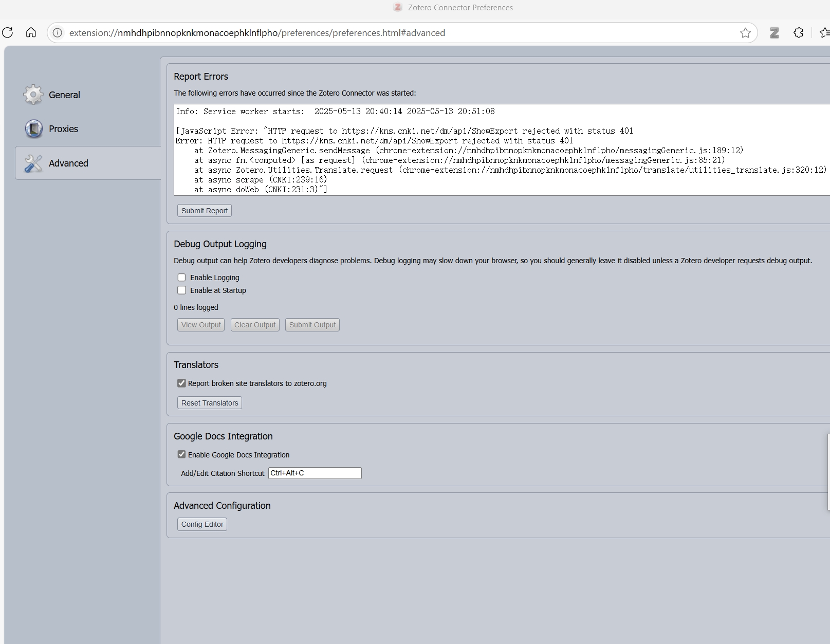
Task: Click the Submit Report button
Action: pyautogui.click(x=205, y=211)
